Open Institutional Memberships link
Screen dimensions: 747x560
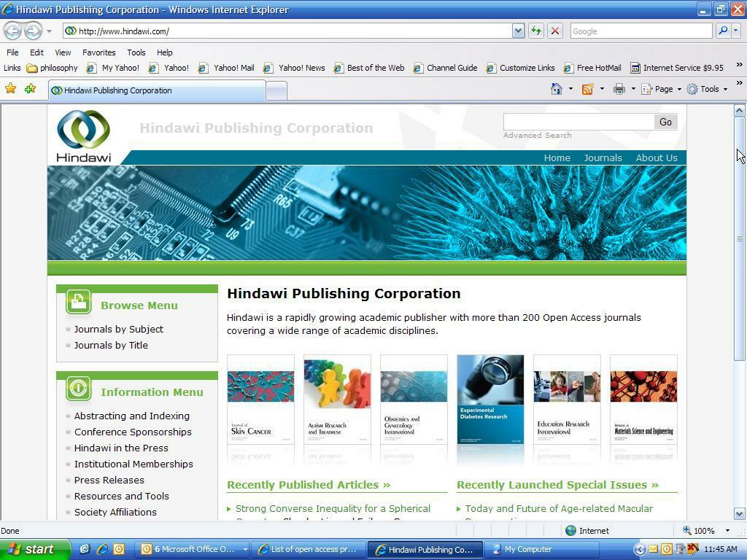134,464
